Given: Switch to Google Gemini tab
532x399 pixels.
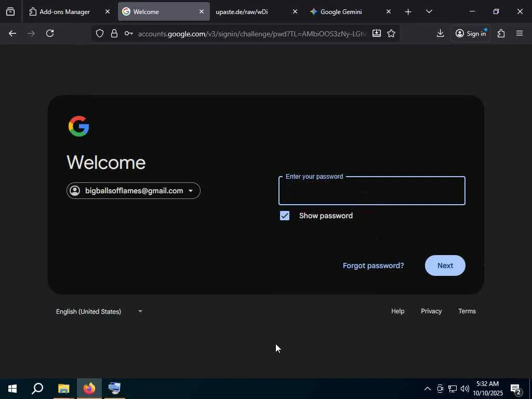Looking at the screenshot, I should pos(341,11).
